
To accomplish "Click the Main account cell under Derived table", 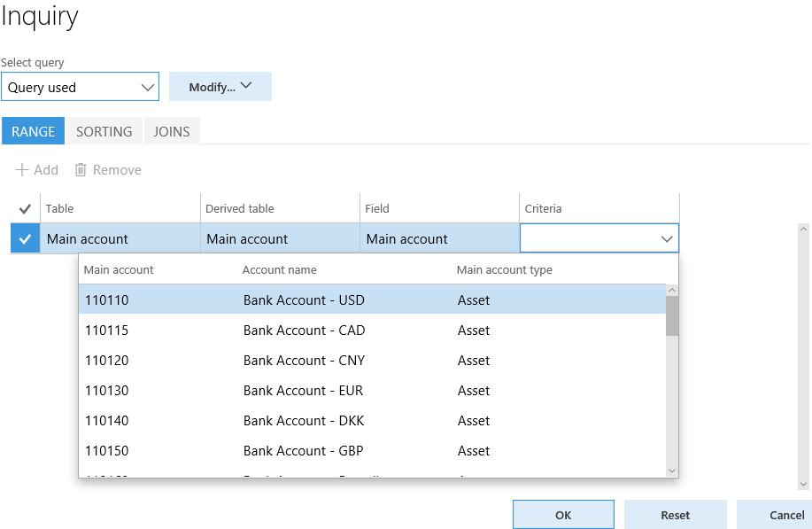I will (280, 239).
